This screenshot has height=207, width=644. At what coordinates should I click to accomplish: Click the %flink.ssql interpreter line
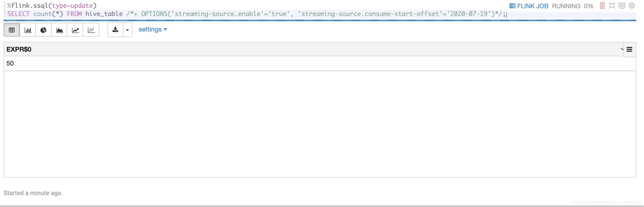coord(52,6)
